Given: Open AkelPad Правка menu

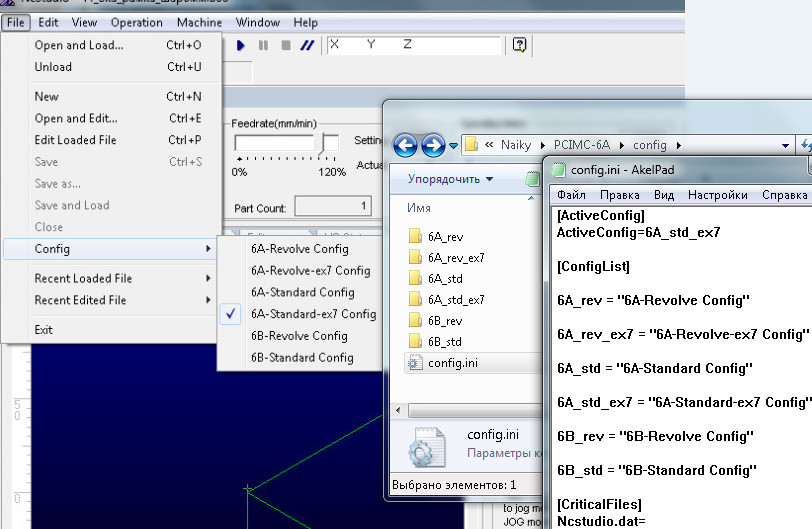Looking at the screenshot, I should pos(619,195).
